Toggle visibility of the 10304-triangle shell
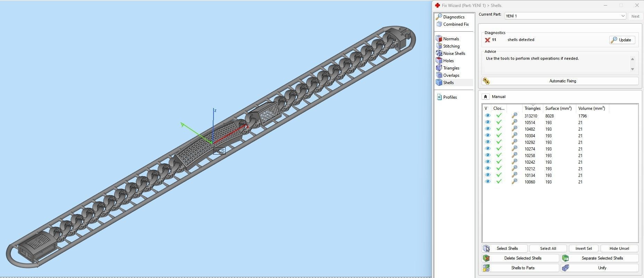This screenshot has width=644, height=278. [x=488, y=136]
